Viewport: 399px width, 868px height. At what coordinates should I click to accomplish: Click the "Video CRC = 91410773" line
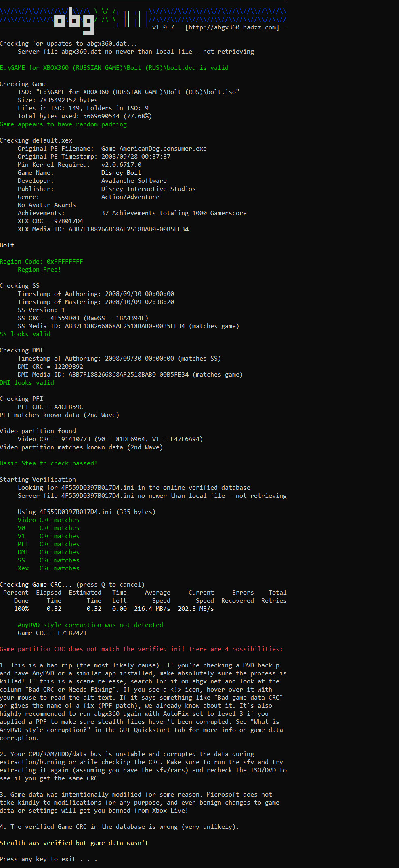110,439
